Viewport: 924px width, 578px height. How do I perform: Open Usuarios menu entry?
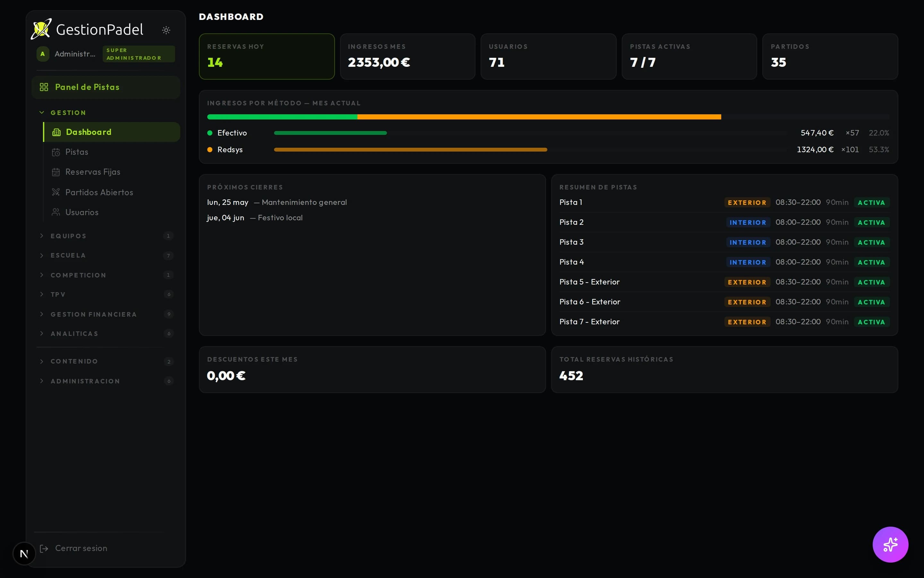[112, 212]
